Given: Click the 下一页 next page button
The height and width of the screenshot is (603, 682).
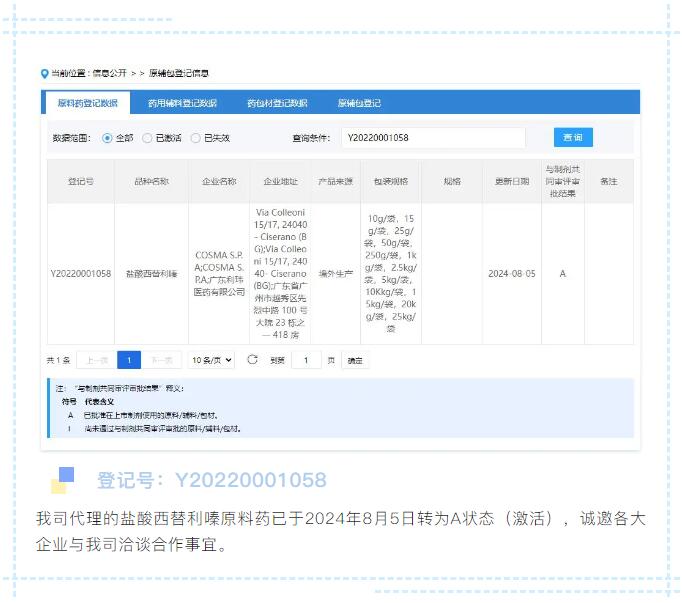Looking at the screenshot, I should [x=161, y=360].
